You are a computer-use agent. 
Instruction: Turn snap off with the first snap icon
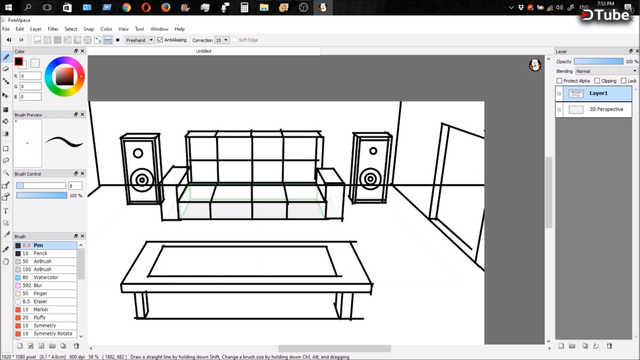point(37,40)
